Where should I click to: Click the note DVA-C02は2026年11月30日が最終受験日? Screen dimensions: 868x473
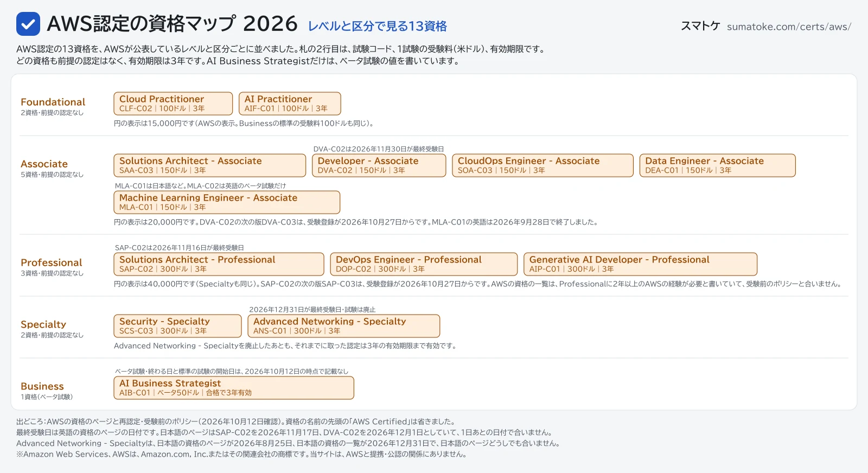[379, 149]
